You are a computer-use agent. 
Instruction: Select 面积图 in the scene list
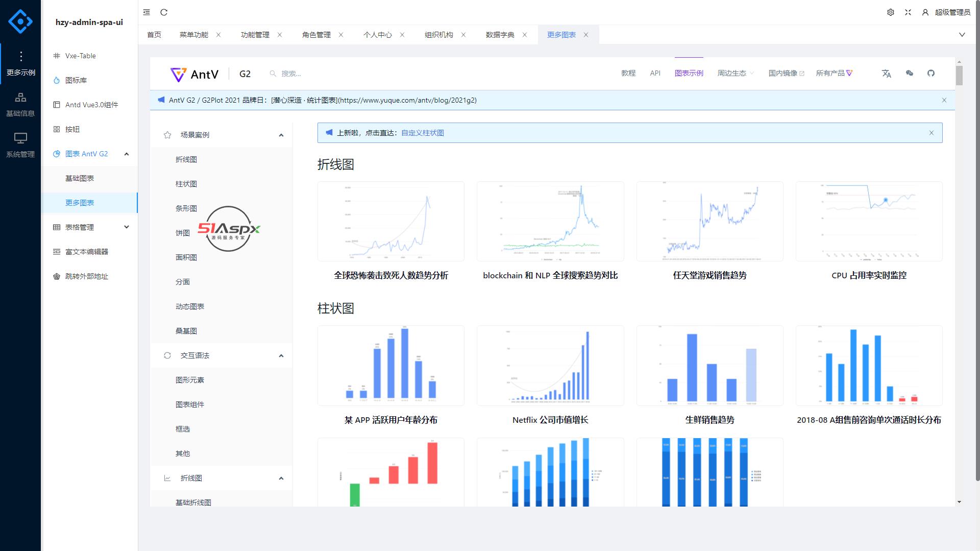click(186, 257)
